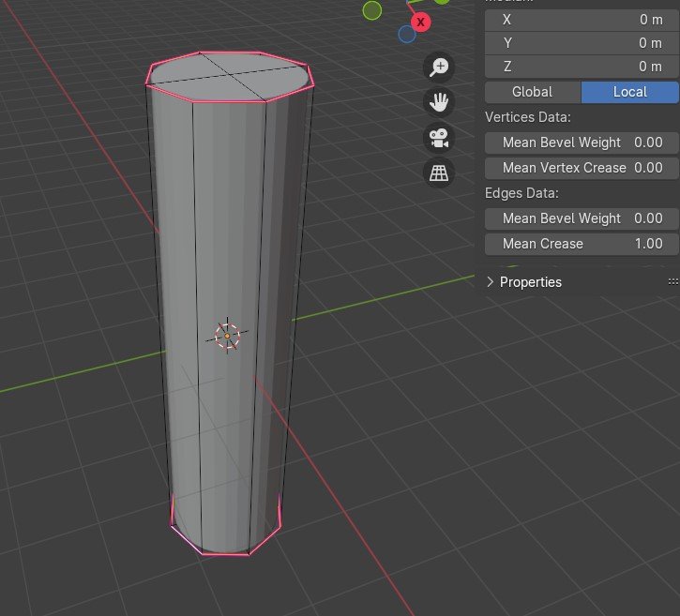Click the red X axis gizmo ball
Image resolution: width=680 pixels, height=616 pixels.
421,21
